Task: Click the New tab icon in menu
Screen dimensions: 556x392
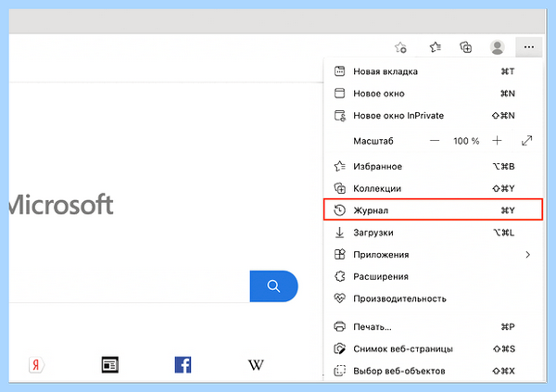Action: pos(339,71)
